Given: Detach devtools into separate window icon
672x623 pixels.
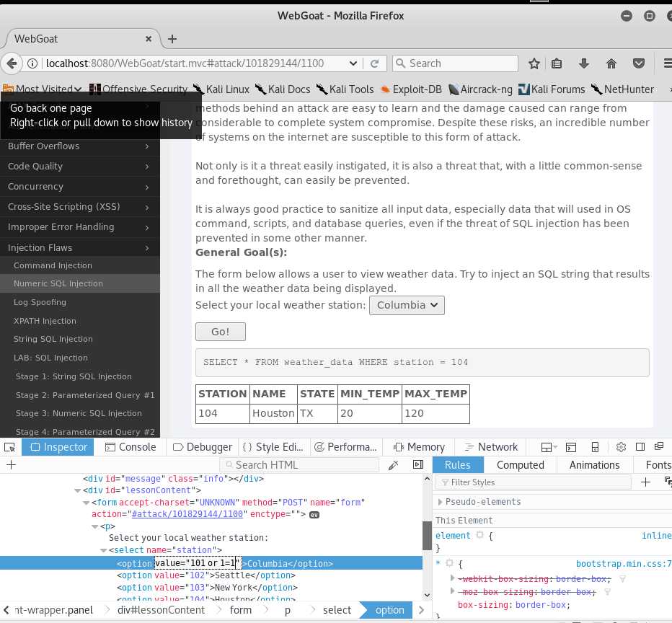Looking at the screenshot, I should coord(659,446).
